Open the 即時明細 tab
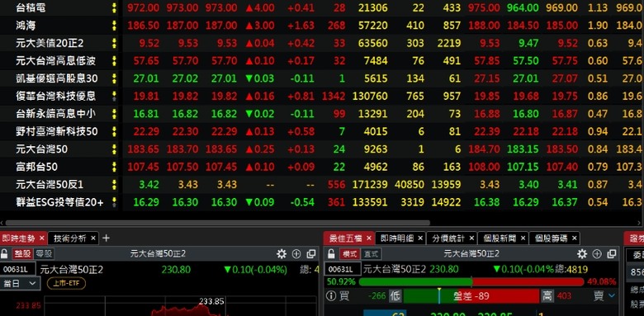Screen dimensions: 644x316 point(397,238)
